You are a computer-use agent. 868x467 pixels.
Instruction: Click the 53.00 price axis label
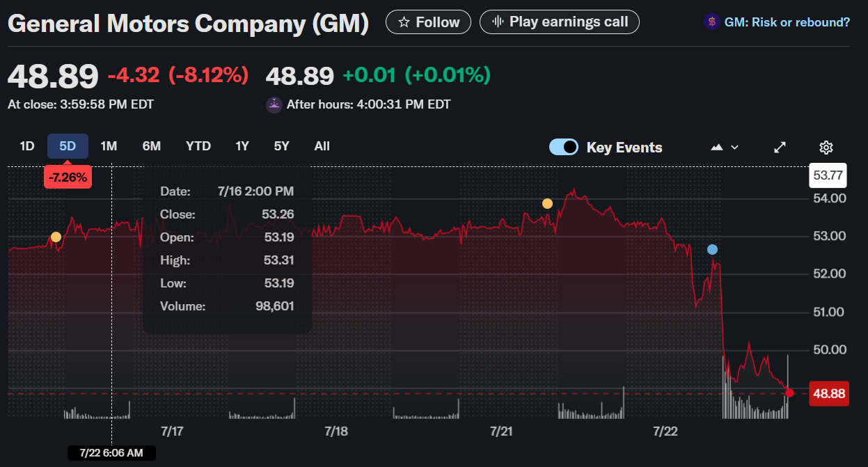coord(829,236)
